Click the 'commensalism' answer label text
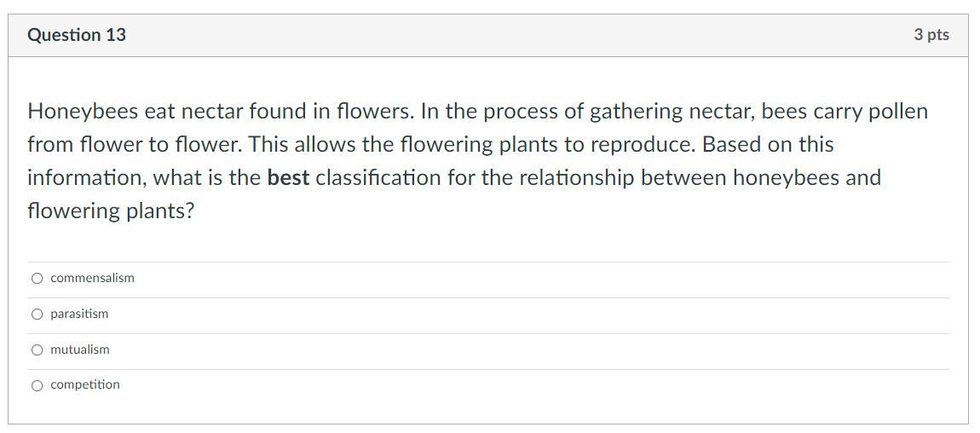 click(x=93, y=278)
